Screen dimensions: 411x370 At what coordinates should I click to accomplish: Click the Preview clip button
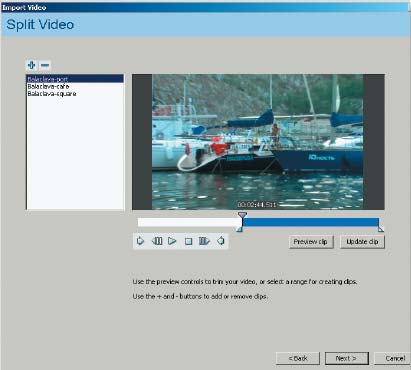click(x=311, y=242)
